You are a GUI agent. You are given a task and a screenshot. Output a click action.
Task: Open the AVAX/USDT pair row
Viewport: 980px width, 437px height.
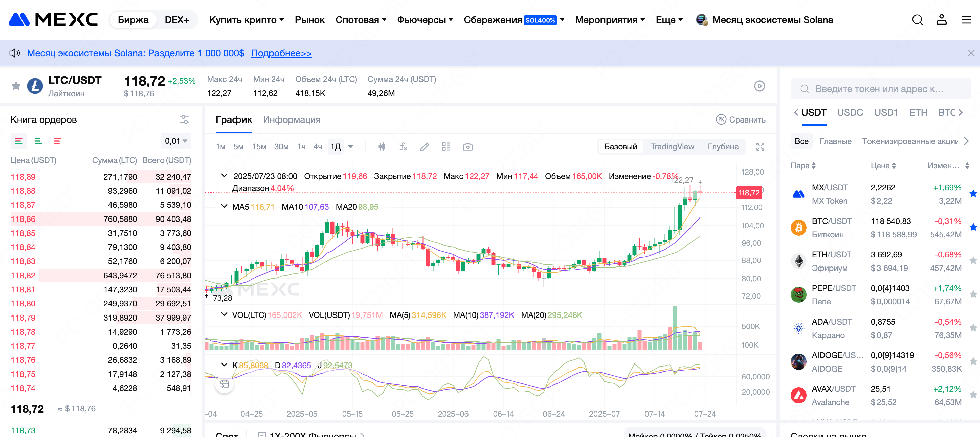[880, 395]
